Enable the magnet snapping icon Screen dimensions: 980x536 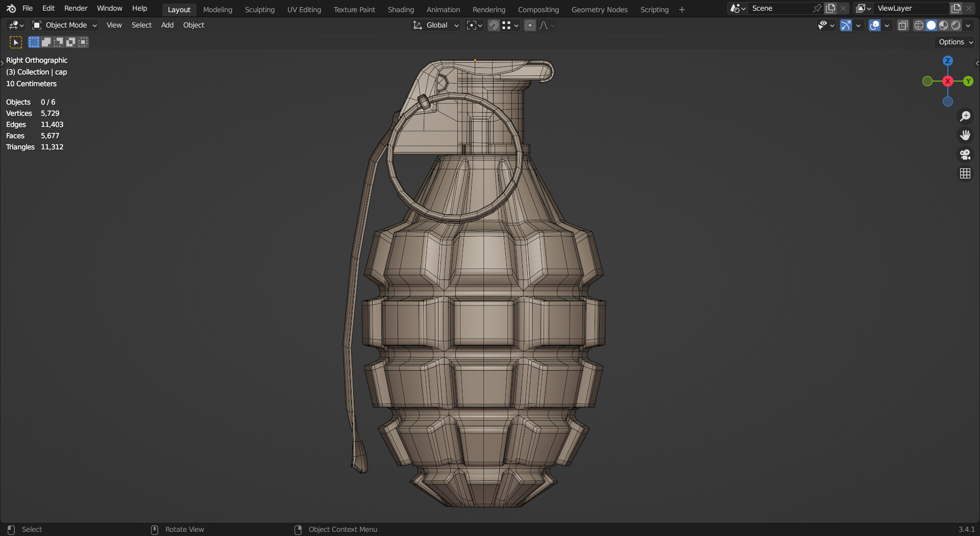click(x=493, y=25)
